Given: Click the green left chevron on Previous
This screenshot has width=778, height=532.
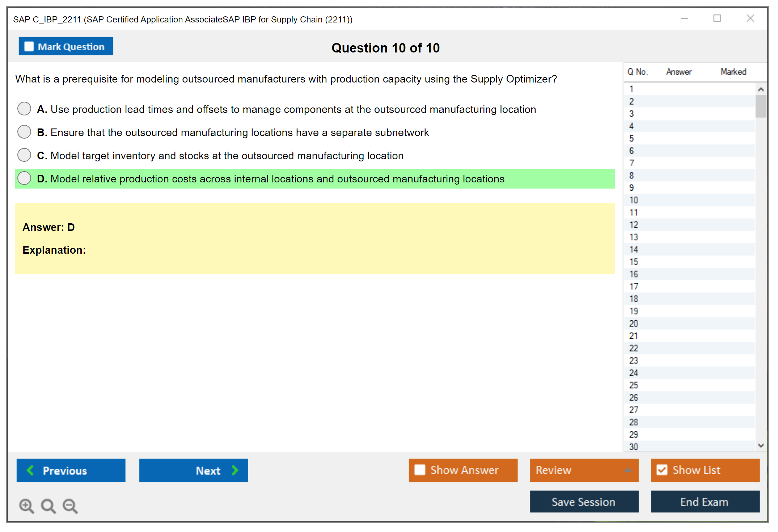Looking at the screenshot, I should [x=30, y=470].
